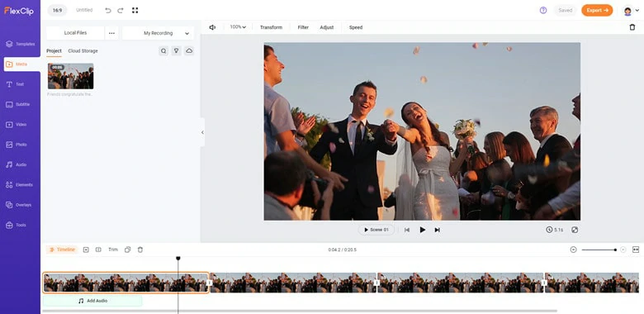Duplicate the scene with the copy icon
The image size is (644, 314).
pos(127,250)
